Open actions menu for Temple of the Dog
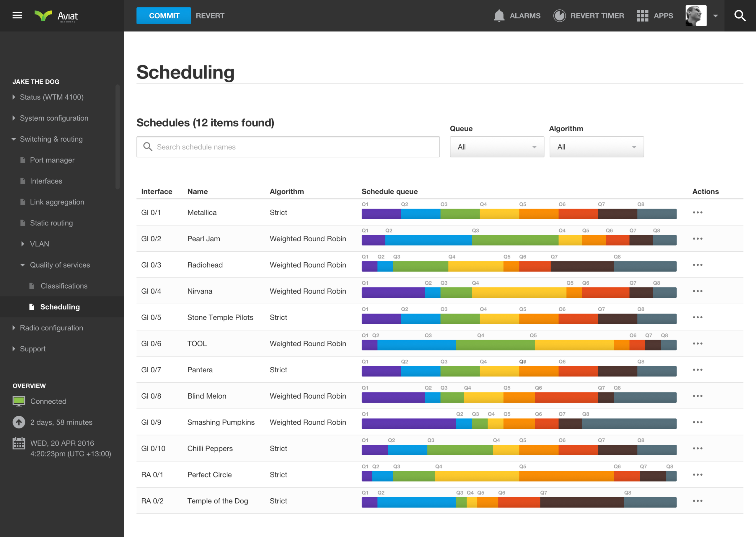The image size is (756, 537). (x=698, y=501)
